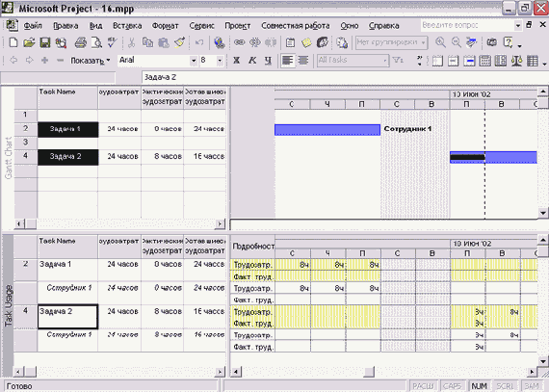Click the Zoom Out magnifier icon
Viewport: 549px width, 392px height.
tap(457, 42)
